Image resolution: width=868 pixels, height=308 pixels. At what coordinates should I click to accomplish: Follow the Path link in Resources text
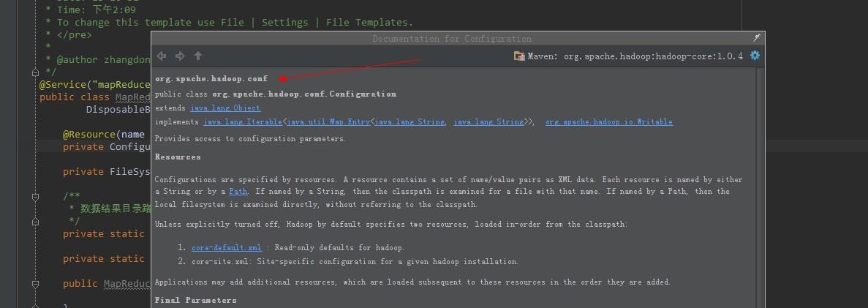pyautogui.click(x=238, y=192)
